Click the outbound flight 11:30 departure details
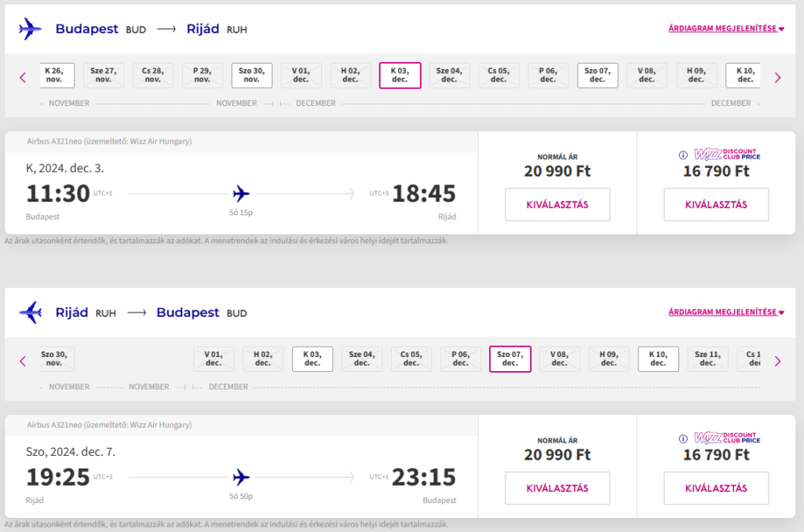 point(58,193)
